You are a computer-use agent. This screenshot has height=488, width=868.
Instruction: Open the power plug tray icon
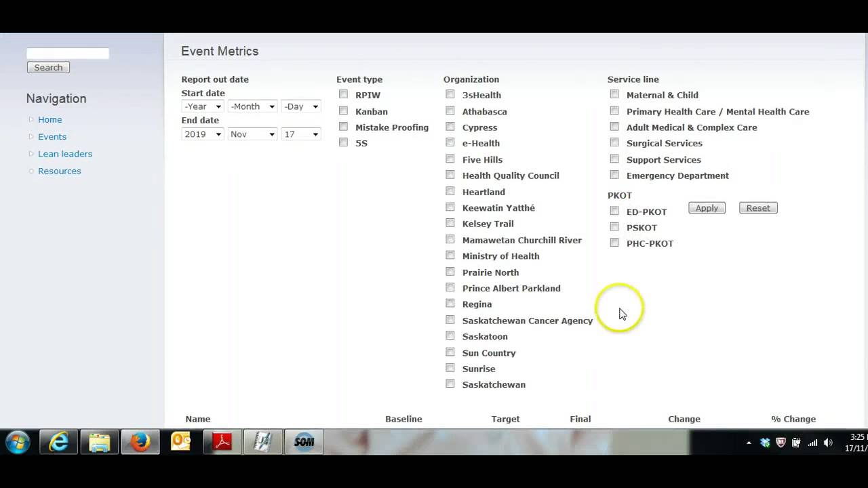coord(796,443)
